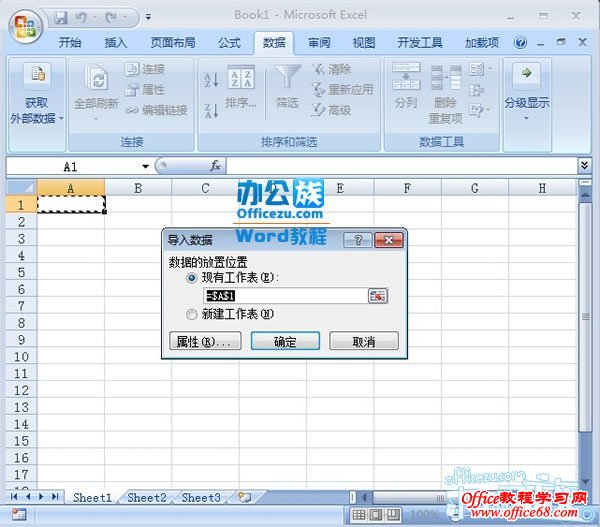The width and height of the screenshot is (600, 527).
Task: Switch to the 开始 tab
Action: (x=70, y=42)
